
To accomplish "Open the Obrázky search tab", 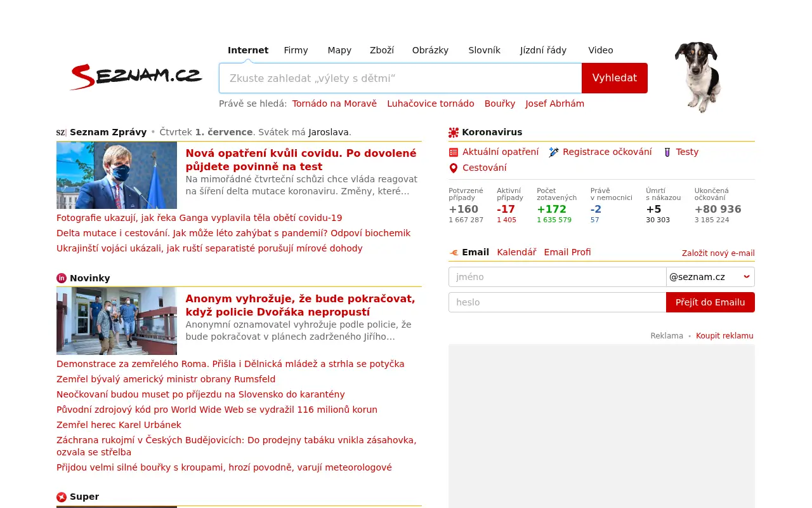I will [x=430, y=50].
